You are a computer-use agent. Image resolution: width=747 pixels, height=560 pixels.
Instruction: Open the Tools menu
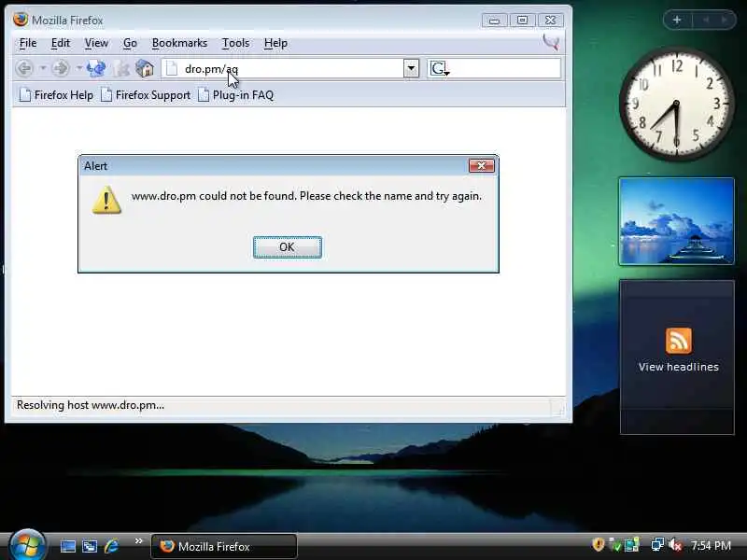[x=236, y=43]
